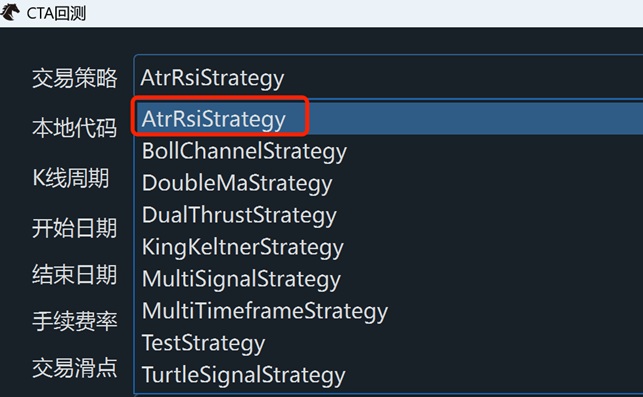643x397 pixels.
Task: Click the K线周期 label
Action: 71,178
